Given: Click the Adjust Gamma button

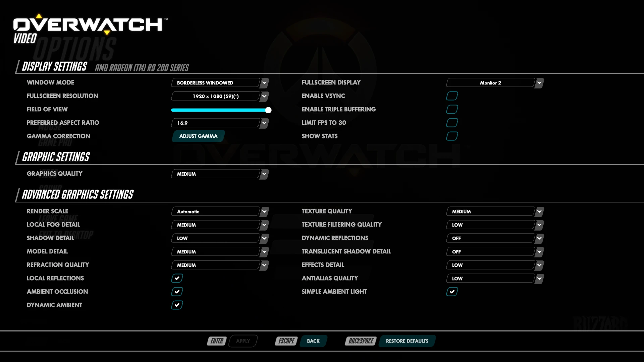Looking at the screenshot, I should tap(198, 136).
